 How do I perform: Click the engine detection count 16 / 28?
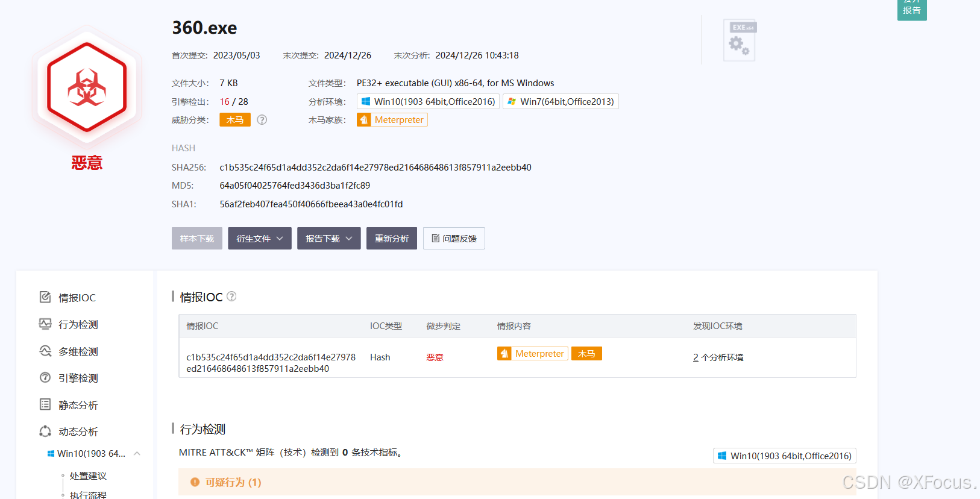coord(234,102)
